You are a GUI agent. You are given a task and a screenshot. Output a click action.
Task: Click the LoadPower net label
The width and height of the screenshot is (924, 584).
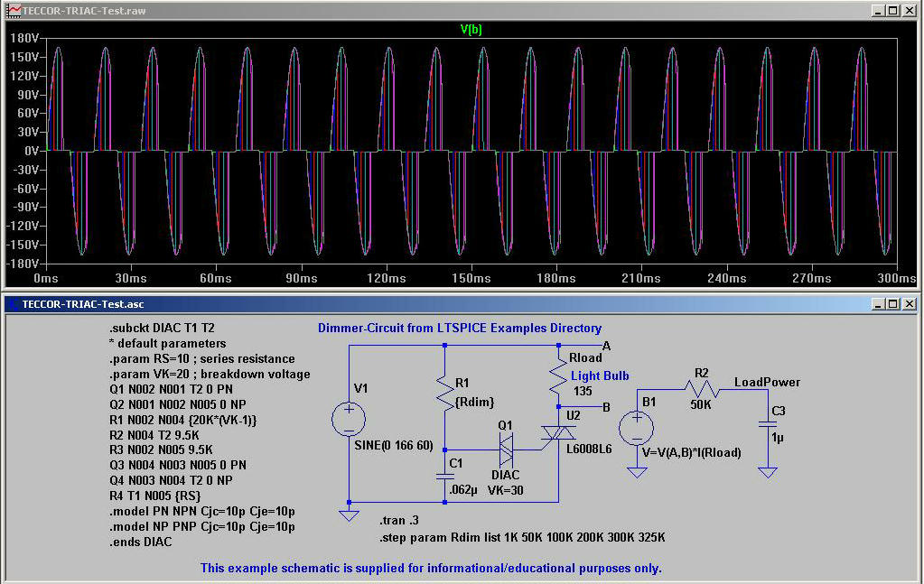[x=767, y=382]
